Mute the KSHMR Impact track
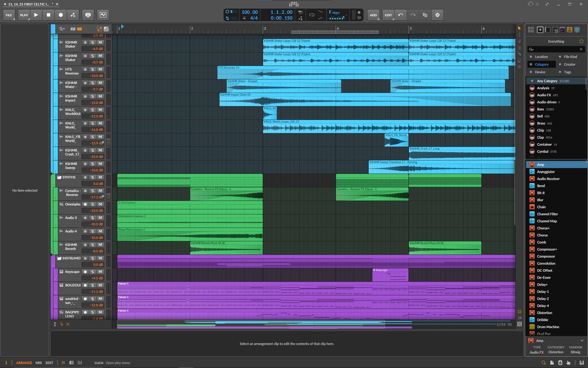This screenshot has width=588, height=368. click(x=100, y=97)
